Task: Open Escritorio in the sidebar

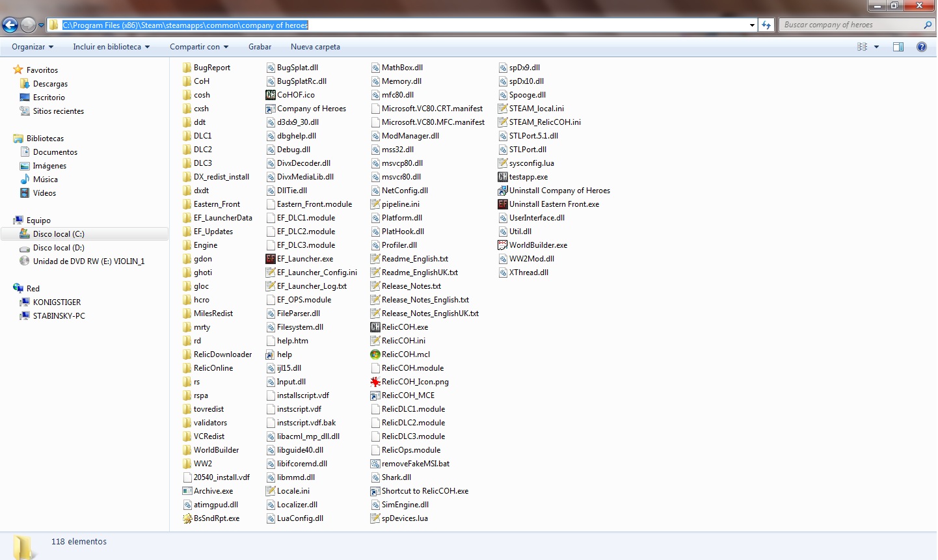Action: point(49,98)
